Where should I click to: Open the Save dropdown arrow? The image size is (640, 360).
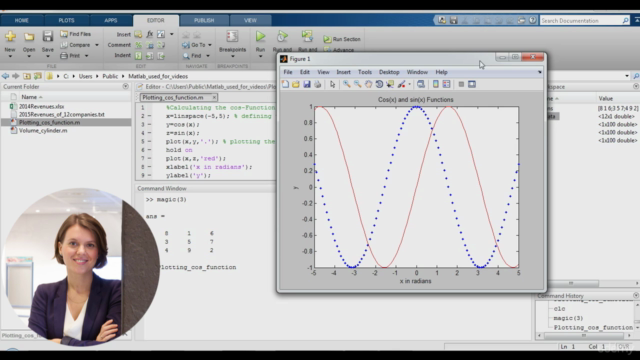pyautogui.click(x=48, y=56)
